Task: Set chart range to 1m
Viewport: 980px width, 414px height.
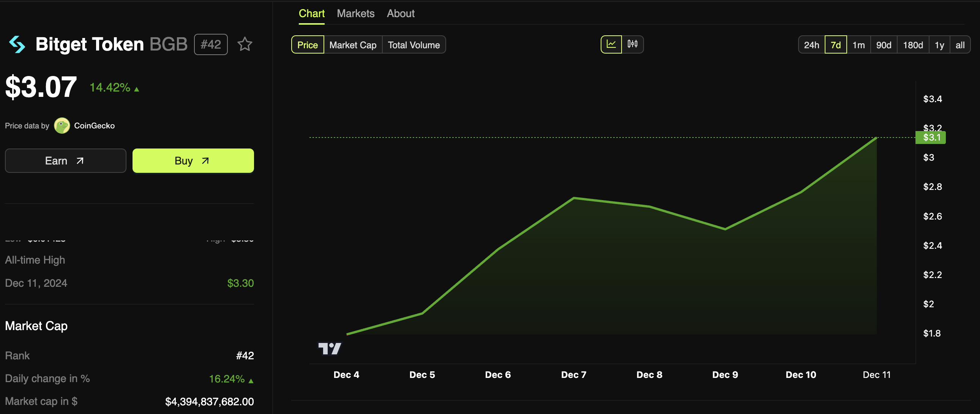Action: pyautogui.click(x=858, y=45)
